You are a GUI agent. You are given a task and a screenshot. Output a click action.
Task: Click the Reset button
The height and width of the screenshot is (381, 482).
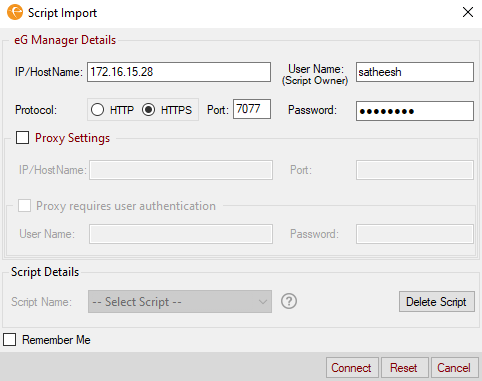coord(404,368)
